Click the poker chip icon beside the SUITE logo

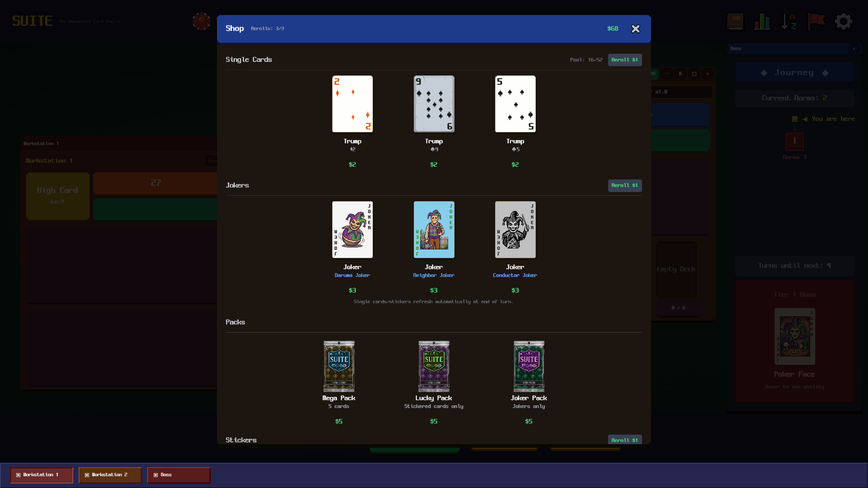(x=202, y=21)
